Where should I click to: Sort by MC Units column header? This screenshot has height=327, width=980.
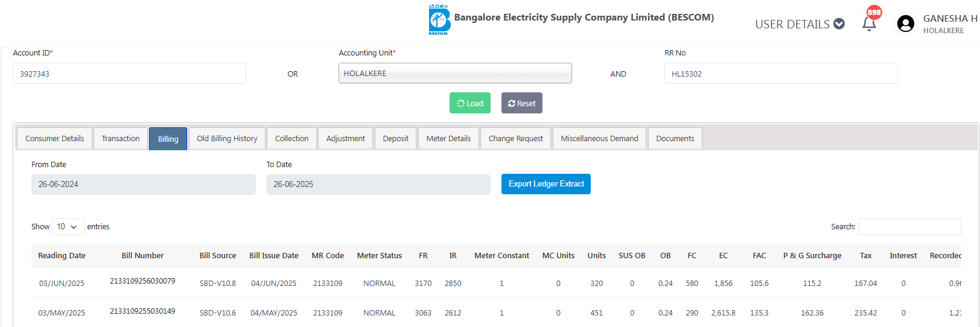click(x=558, y=256)
